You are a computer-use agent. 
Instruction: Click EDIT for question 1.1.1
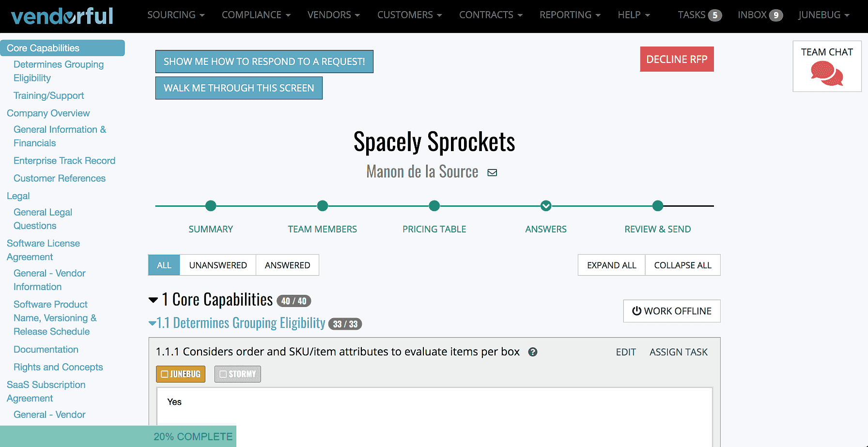point(626,352)
